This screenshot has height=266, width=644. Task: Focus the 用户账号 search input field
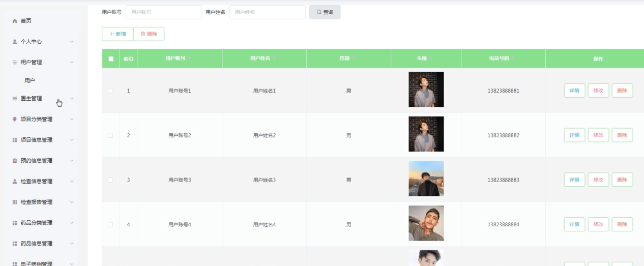coord(164,12)
